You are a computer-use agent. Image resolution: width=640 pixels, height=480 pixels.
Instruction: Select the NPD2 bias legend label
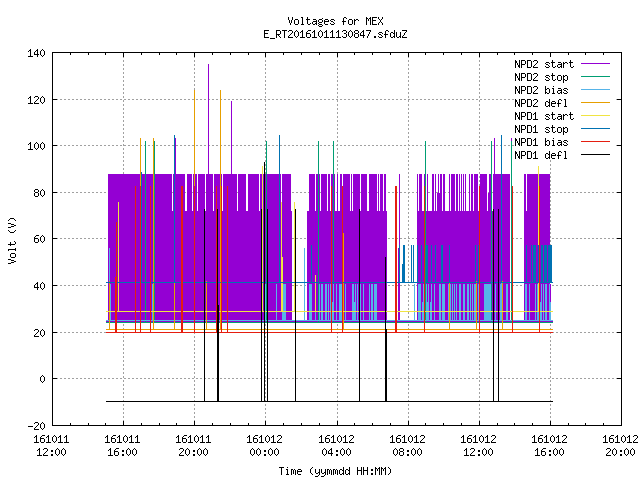click(541, 90)
